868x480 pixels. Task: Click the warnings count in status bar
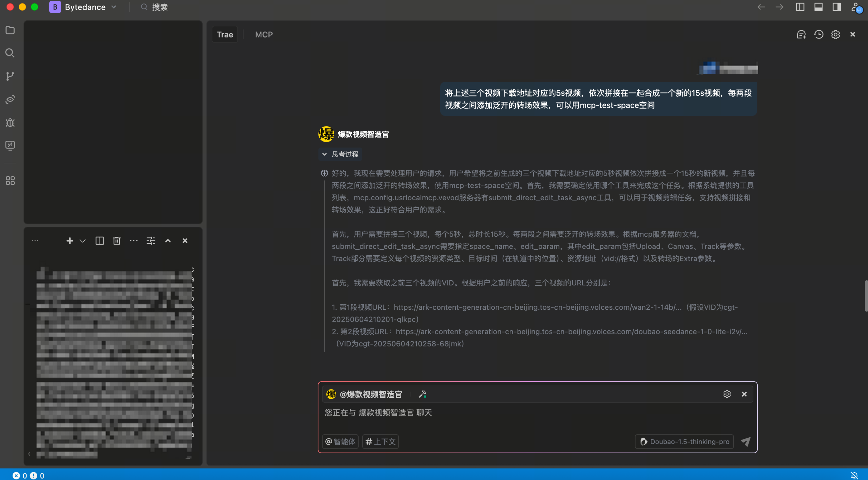pyautogui.click(x=37, y=475)
